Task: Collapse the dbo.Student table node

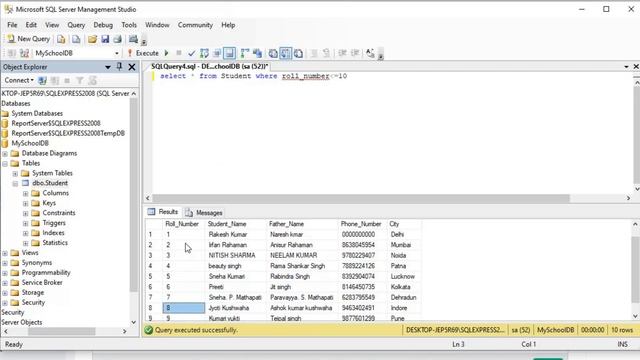Action: [x=15, y=184]
